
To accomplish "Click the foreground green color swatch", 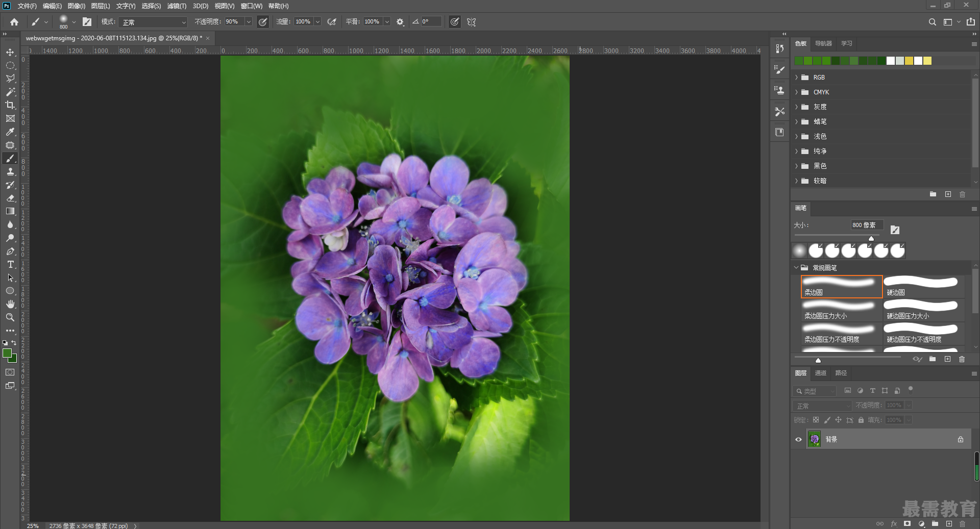I will (x=7, y=353).
